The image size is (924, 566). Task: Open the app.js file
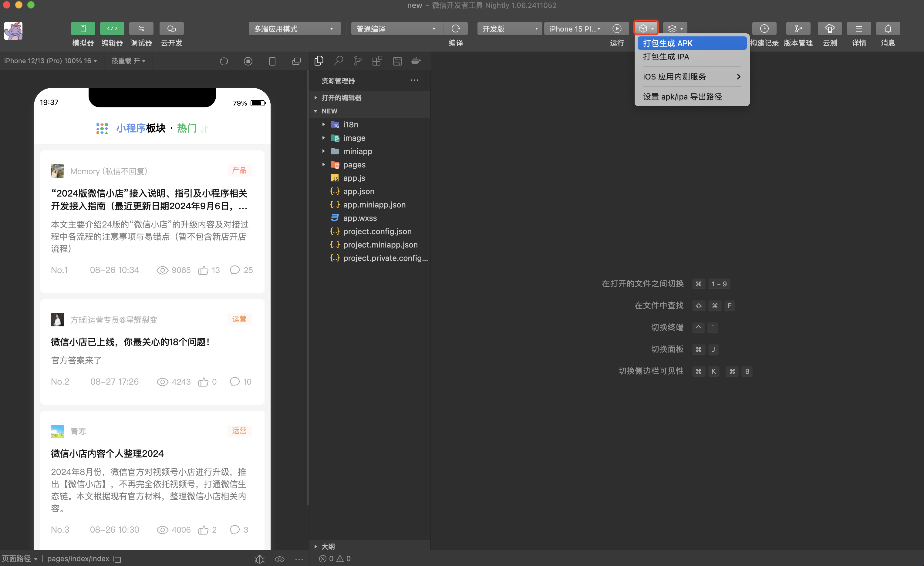pos(370,178)
